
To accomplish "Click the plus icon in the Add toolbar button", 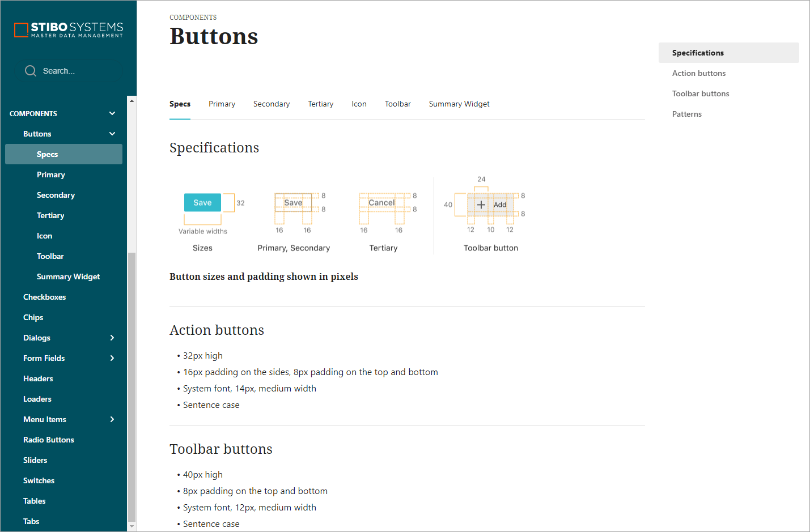I will 481,205.
